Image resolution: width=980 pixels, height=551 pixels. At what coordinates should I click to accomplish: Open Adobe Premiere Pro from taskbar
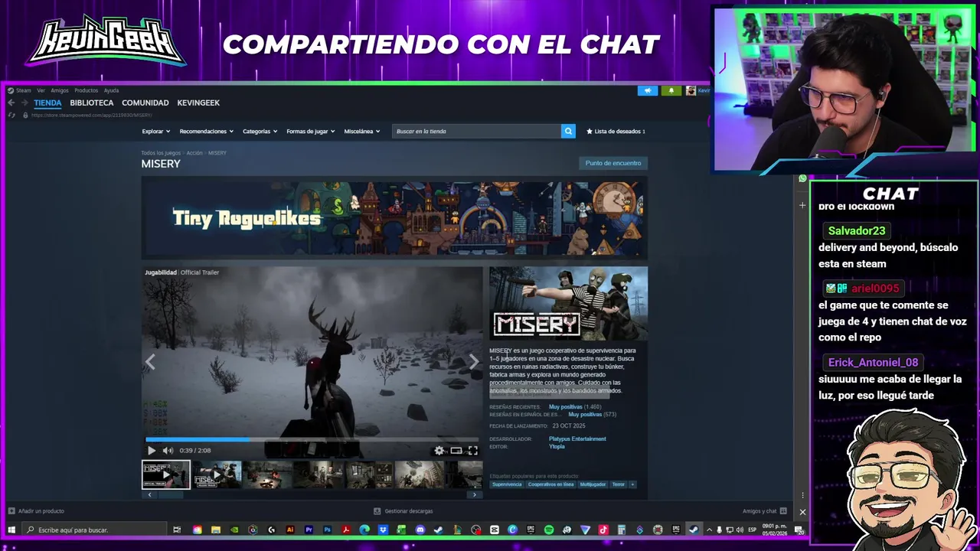309,530
